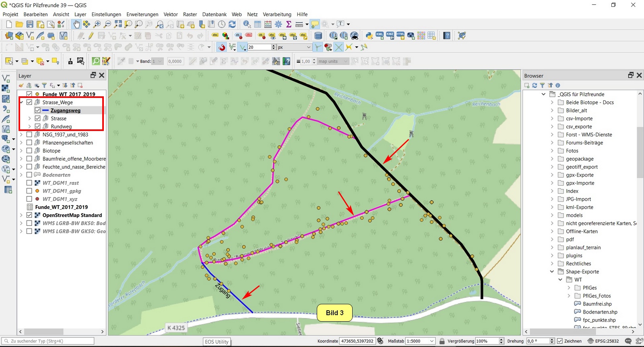Image resolution: width=644 pixels, height=347 pixels.
Task: Click the Zoom Full extent icon
Action: pos(118,24)
